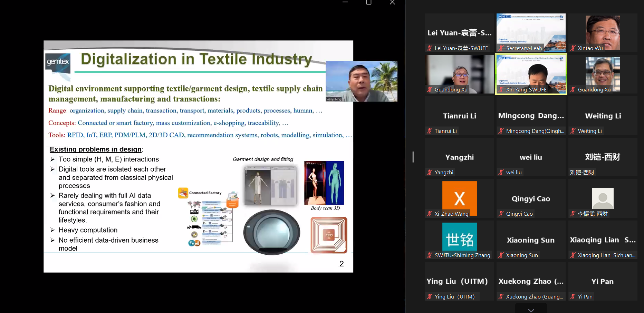The width and height of the screenshot is (644, 313).
Task: Select Xintao Wu video thumbnail
Action: [603, 33]
